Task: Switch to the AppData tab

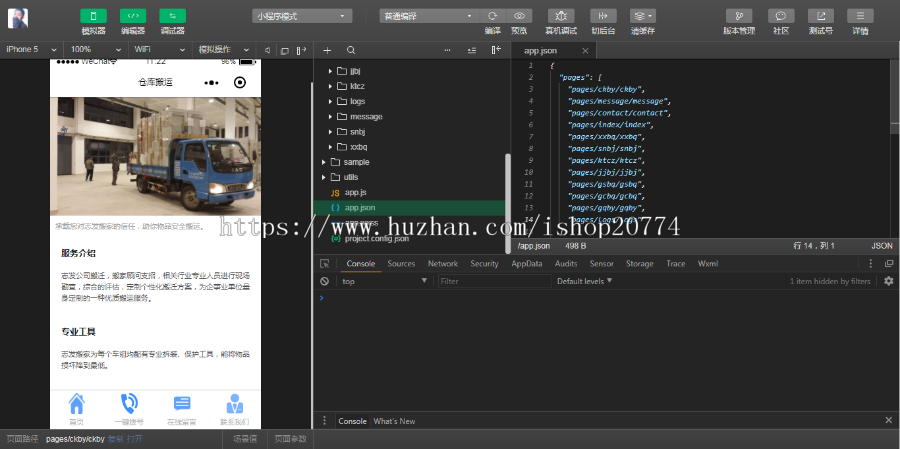Action: (x=527, y=264)
